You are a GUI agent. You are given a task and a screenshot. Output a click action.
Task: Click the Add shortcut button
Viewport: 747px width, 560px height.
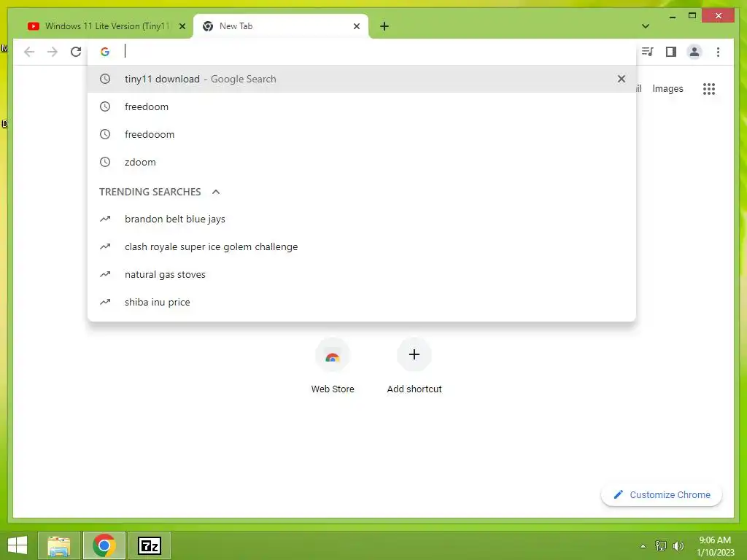click(414, 366)
